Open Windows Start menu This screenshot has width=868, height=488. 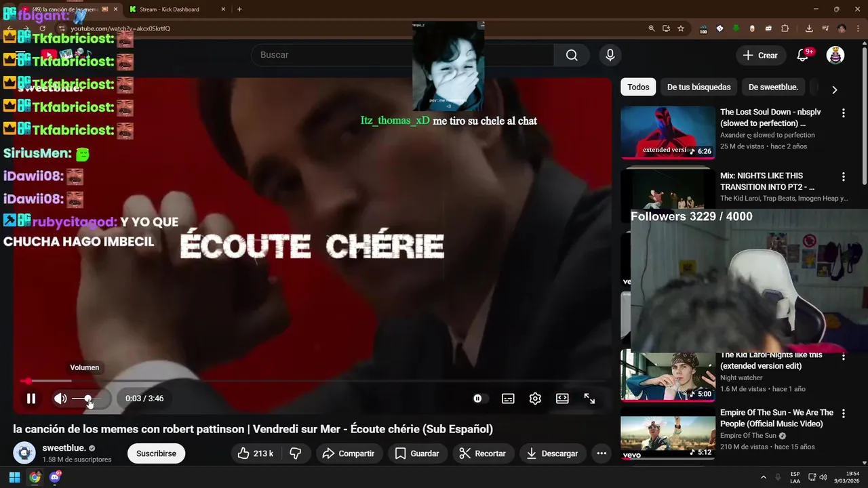click(x=14, y=477)
